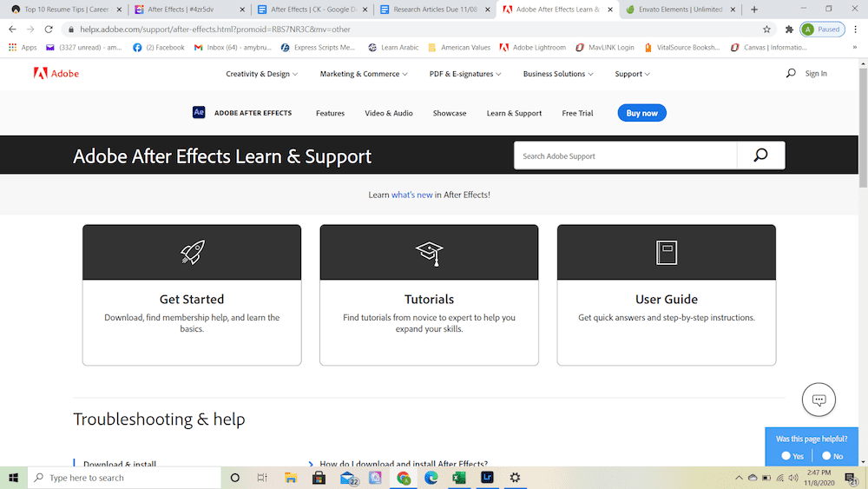
Task: Click the graduation cap Tutorials icon
Action: (429, 253)
